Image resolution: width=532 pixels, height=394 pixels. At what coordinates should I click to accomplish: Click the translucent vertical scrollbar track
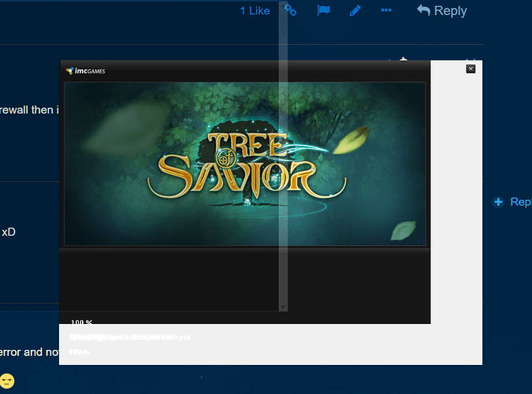(x=284, y=158)
